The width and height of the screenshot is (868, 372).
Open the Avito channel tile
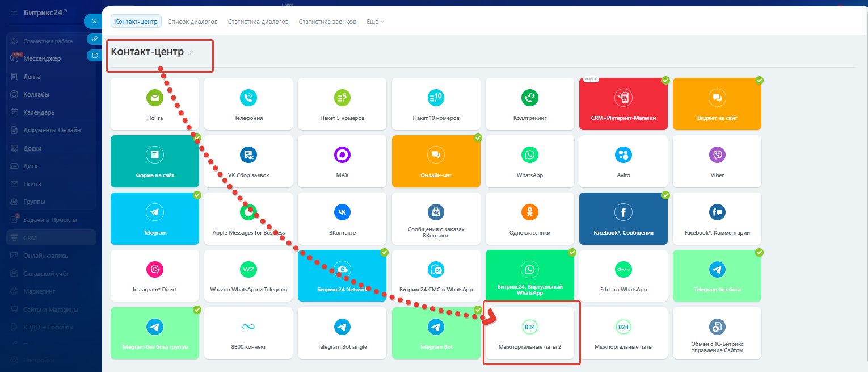click(623, 161)
